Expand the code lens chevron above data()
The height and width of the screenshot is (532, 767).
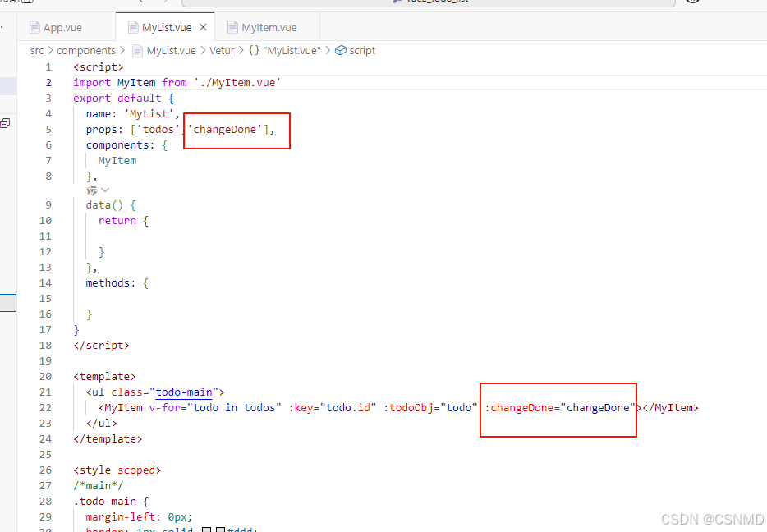pos(105,190)
